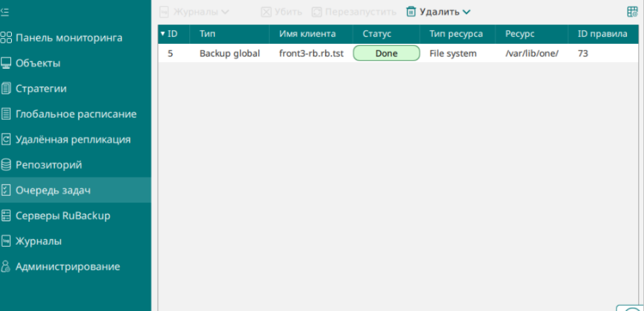Sort by ID column header
644x311 pixels.
tap(172, 34)
